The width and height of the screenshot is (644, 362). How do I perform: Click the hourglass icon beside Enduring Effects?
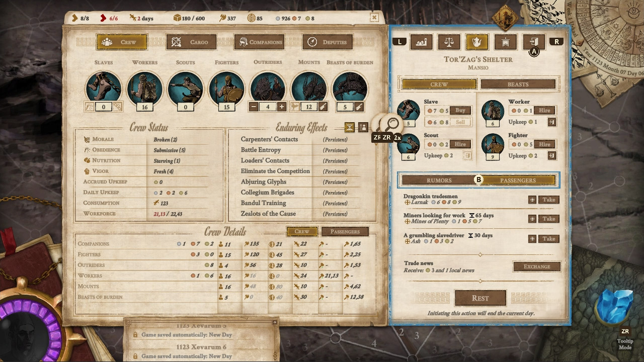350,128
